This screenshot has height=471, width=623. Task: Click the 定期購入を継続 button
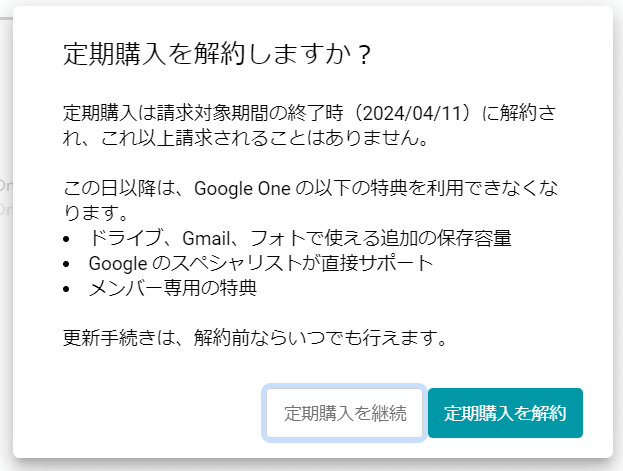[345, 413]
